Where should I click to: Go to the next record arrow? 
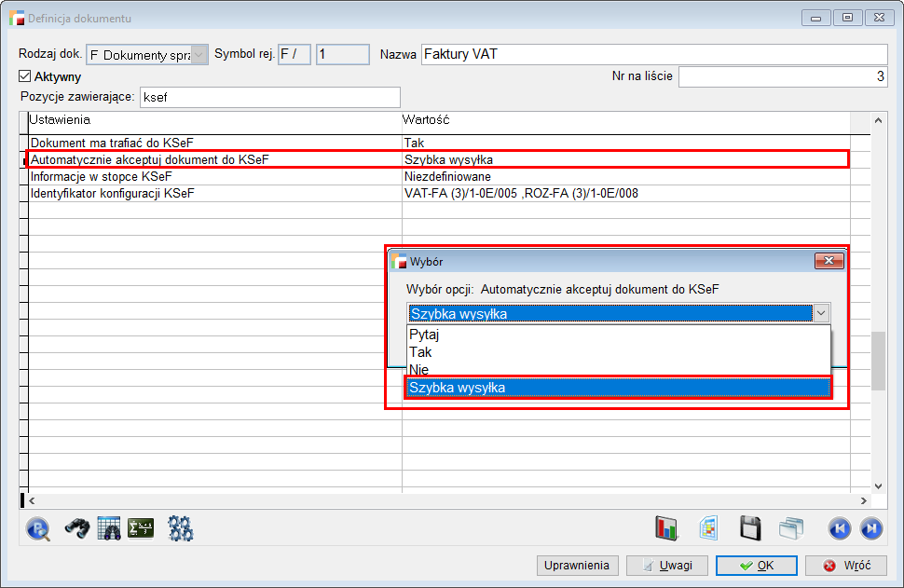click(x=870, y=528)
